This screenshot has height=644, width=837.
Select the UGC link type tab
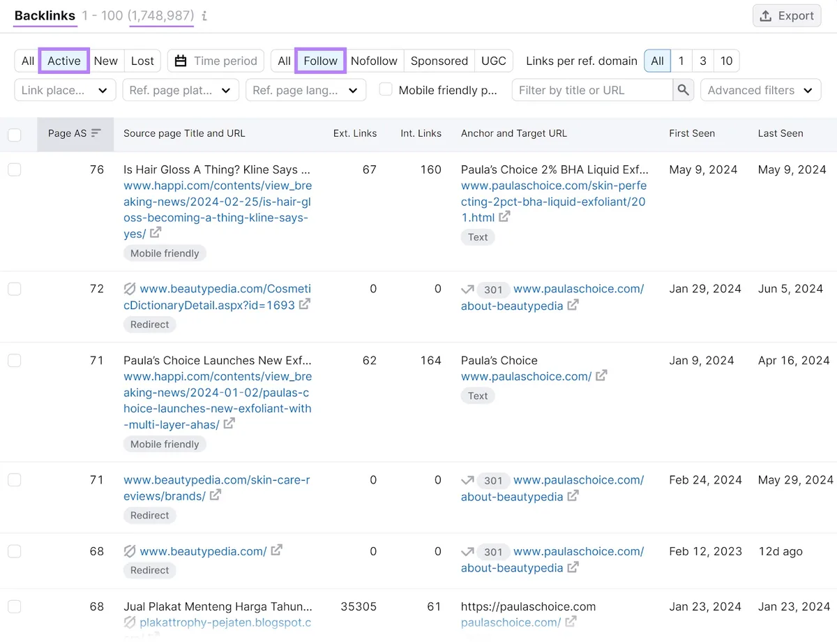[494, 61]
